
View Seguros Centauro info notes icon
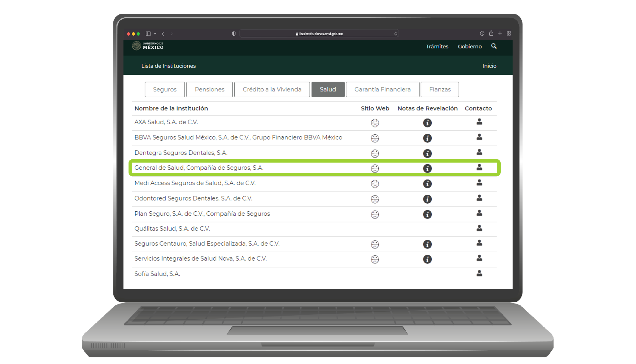tap(427, 244)
